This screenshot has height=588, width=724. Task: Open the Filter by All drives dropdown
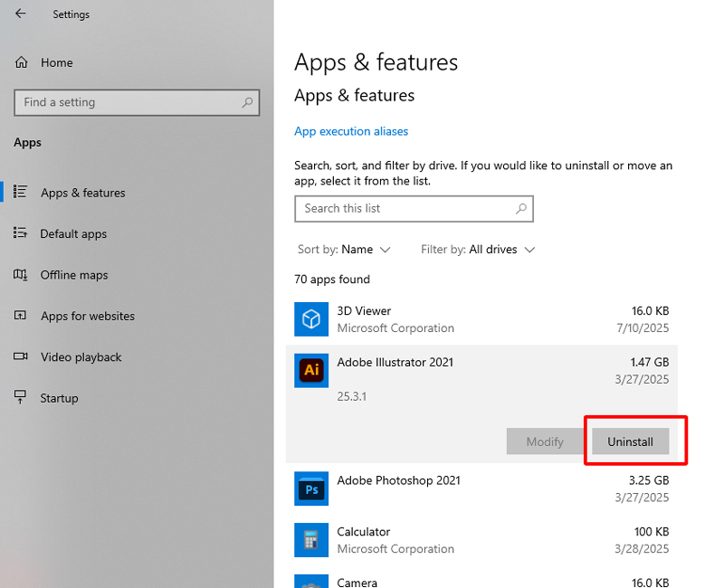click(x=478, y=250)
